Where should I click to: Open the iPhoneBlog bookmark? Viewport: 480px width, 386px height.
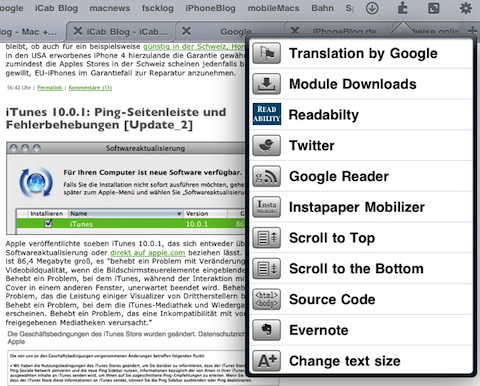click(x=210, y=8)
